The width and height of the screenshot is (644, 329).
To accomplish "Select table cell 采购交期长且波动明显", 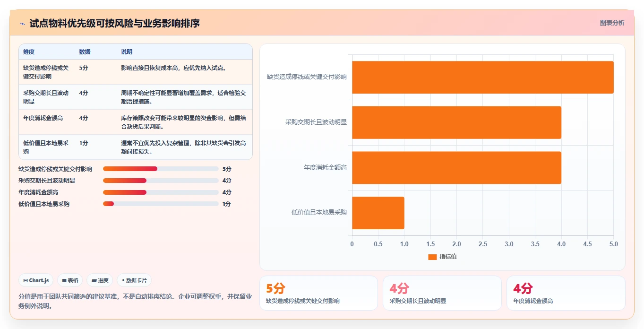I will (46, 97).
